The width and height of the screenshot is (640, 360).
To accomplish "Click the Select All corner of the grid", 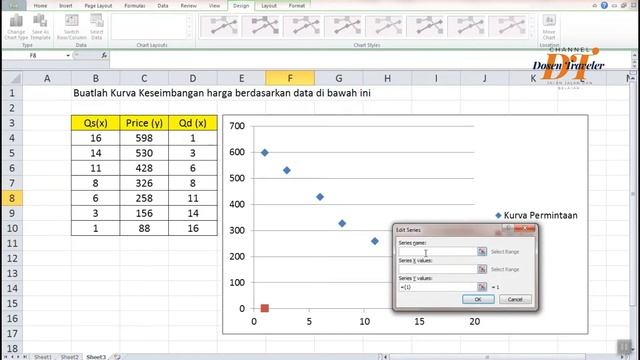I will pyautogui.click(x=12, y=78).
